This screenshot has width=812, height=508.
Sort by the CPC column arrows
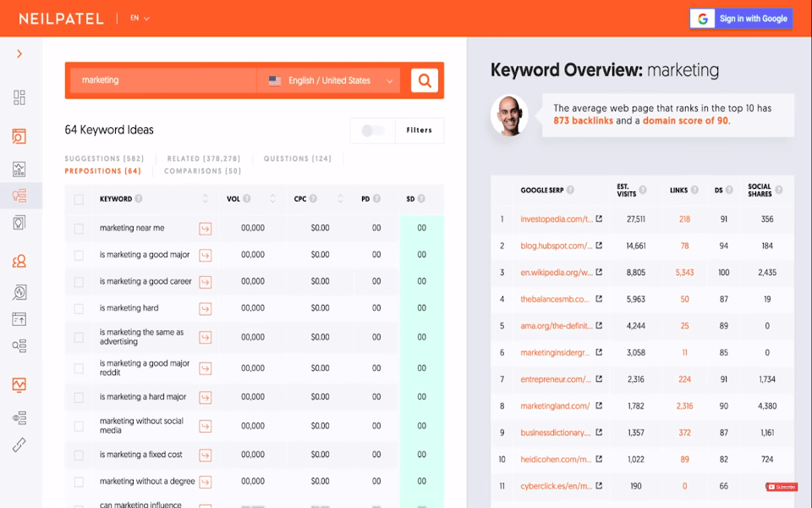[340, 198]
